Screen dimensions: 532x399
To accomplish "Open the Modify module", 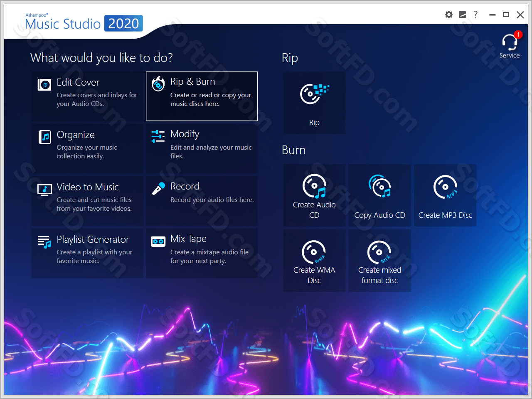I will point(202,148).
